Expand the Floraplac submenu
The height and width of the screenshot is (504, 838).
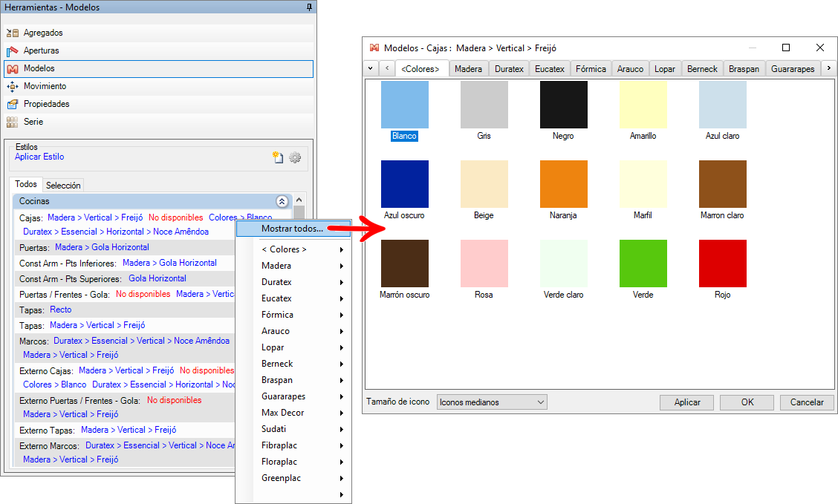point(342,462)
